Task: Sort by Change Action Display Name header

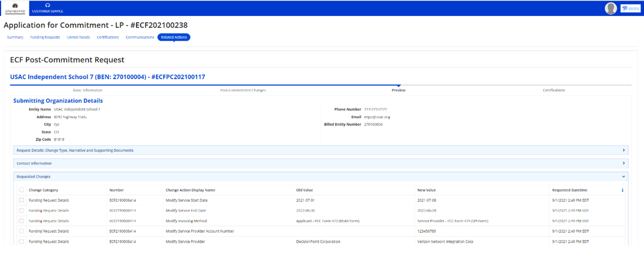Action: (x=190, y=190)
